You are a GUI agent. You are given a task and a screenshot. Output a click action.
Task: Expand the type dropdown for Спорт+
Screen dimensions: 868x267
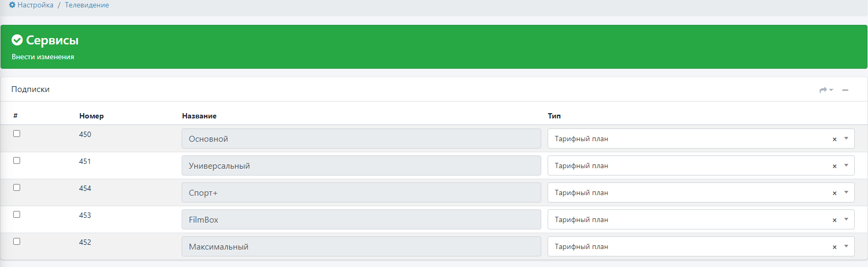click(846, 192)
